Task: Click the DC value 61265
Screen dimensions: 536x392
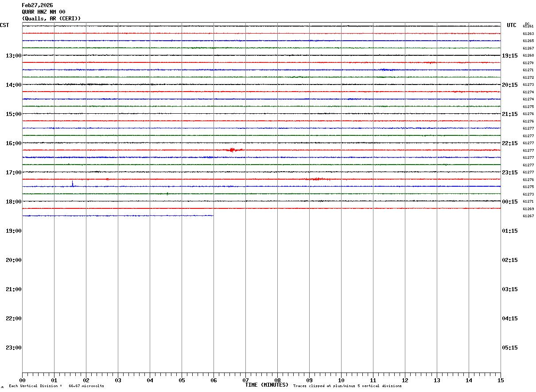Action: point(528,41)
